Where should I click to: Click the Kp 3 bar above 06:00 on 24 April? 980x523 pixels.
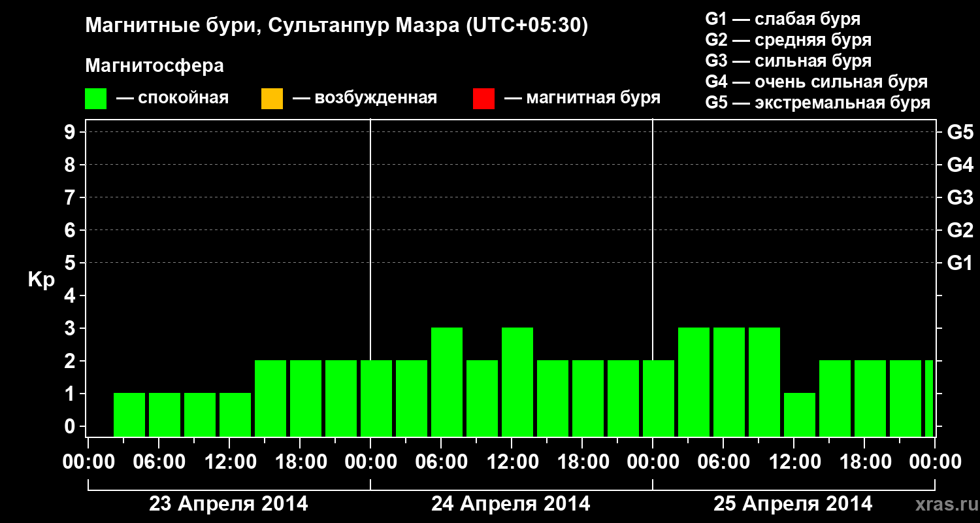click(447, 382)
